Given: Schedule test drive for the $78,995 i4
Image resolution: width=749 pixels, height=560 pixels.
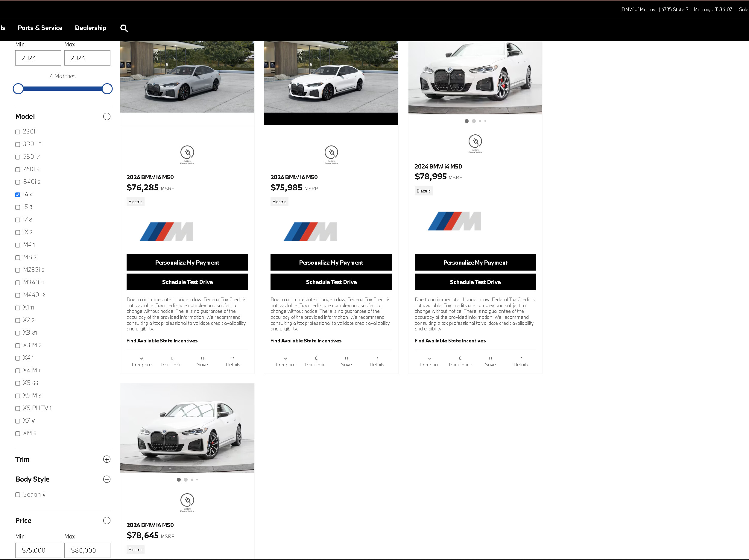Looking at the screenshot, I should 475,282.
